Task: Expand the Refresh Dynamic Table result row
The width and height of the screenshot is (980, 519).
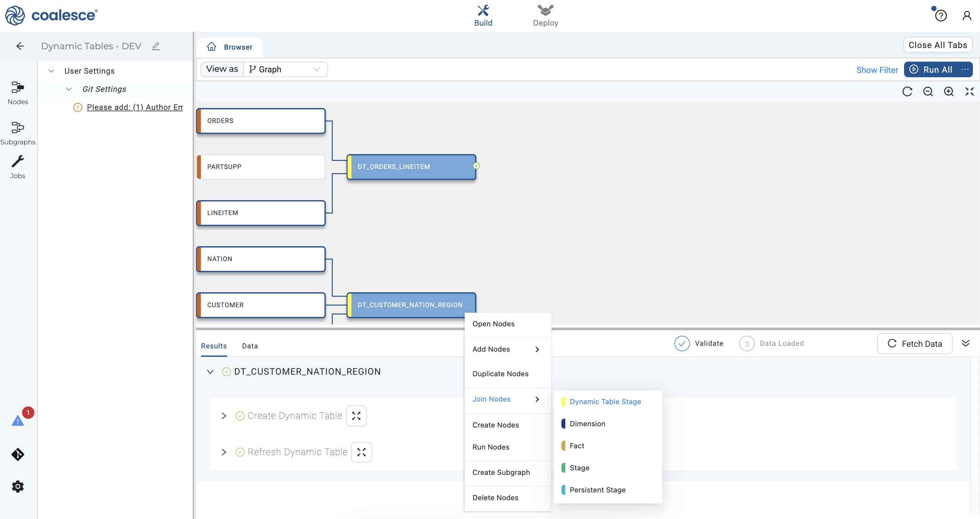Action: point(224,452)
